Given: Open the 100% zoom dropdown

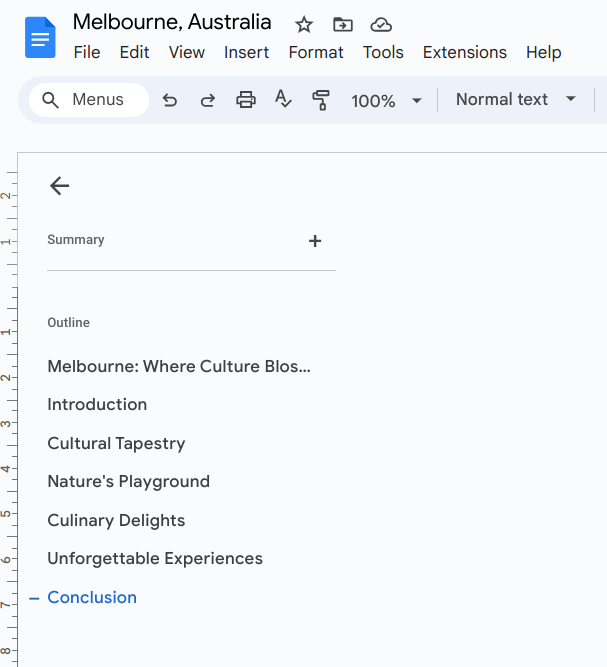Looking at the screenshot, I should [x=386, y=101].
